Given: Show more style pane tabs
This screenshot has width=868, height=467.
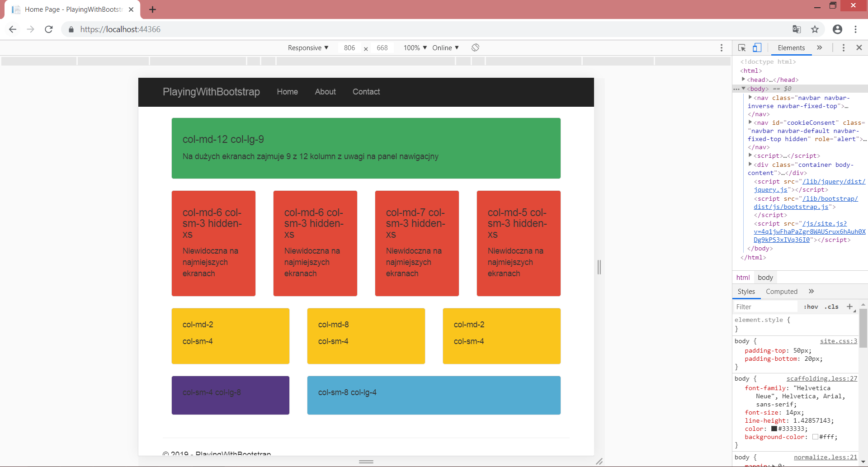Looking at the screenshot, I should (811, 292).
